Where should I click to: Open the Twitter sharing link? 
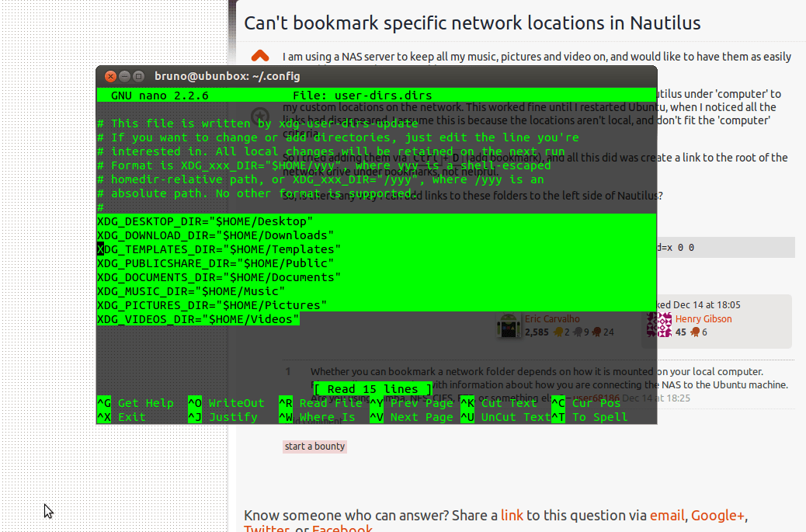click(x=266, y=527)
